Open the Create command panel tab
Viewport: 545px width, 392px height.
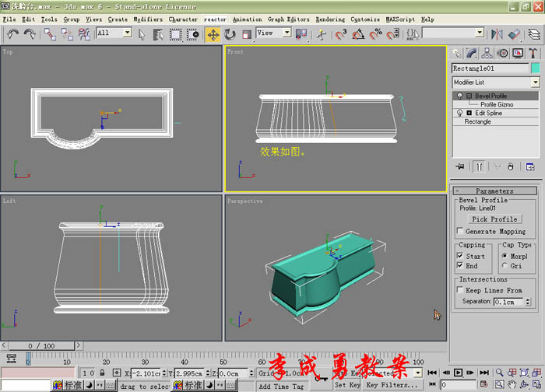[x=456, y=54]
